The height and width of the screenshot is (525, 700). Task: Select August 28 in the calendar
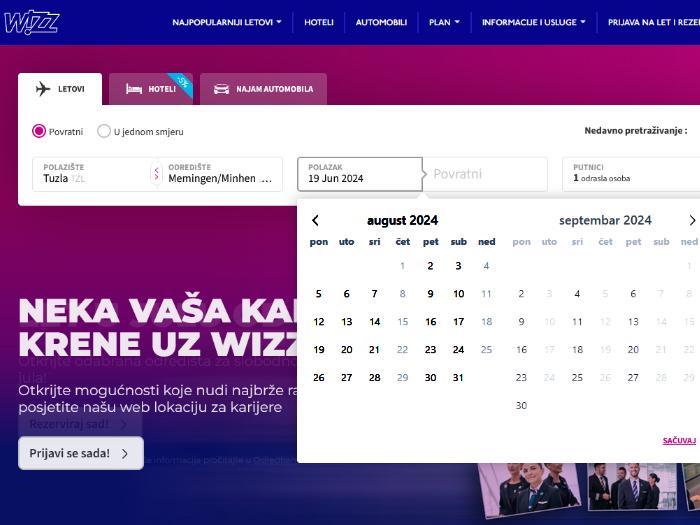(375, 378)
